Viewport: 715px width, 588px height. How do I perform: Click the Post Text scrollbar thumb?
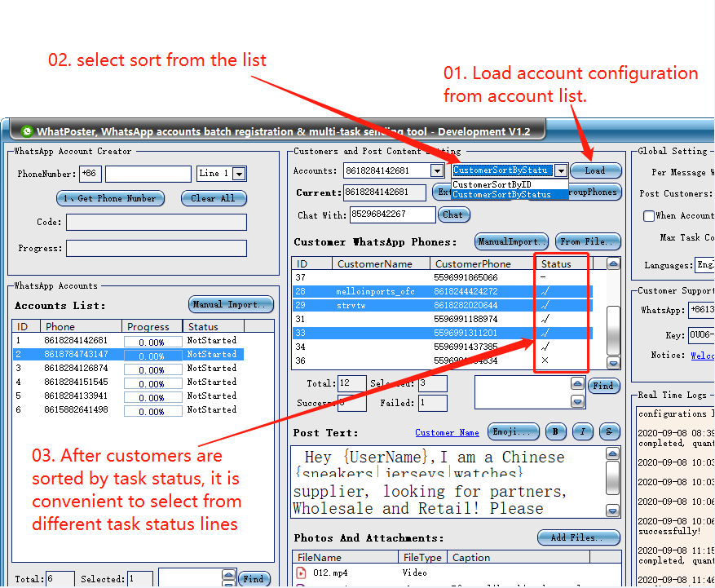pos(612,477)
